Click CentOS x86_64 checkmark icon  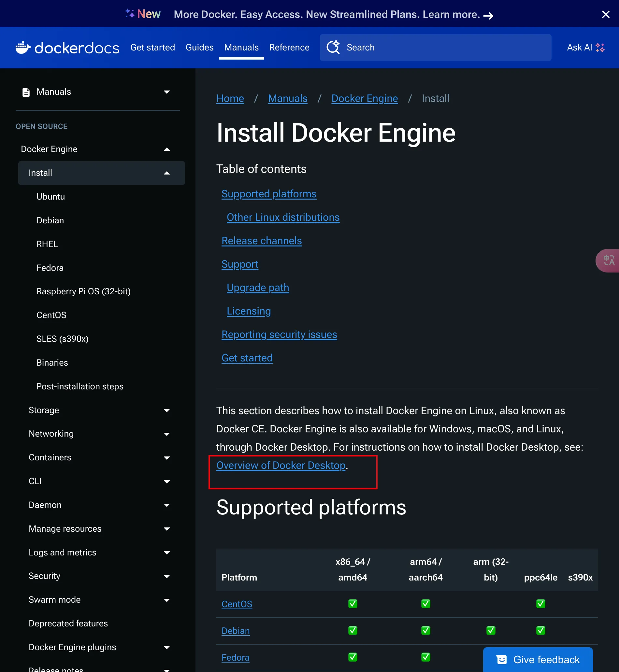(353, 604)
